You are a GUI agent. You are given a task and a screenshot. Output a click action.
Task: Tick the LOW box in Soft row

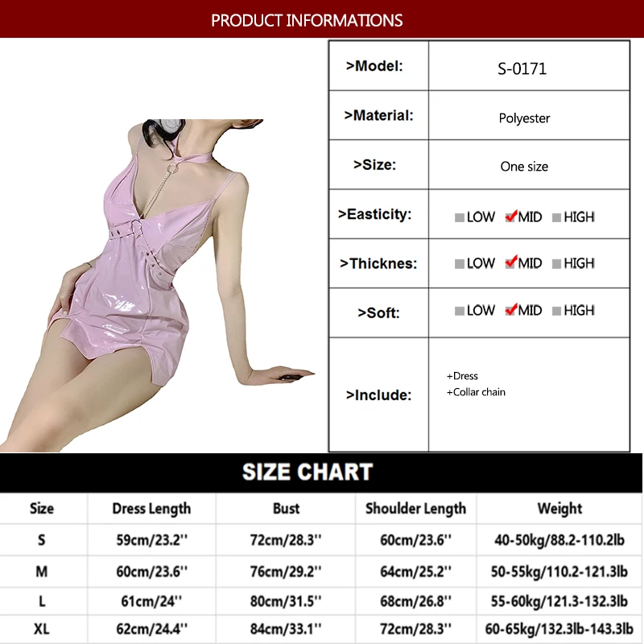pos(460,311)
